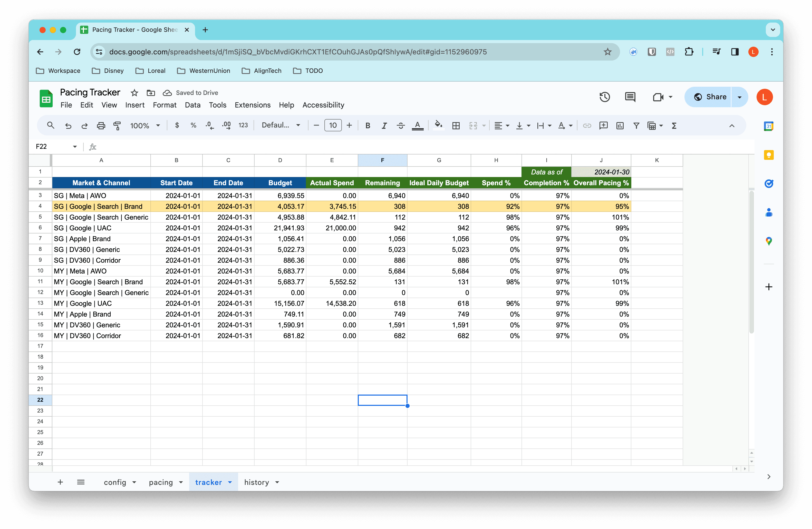Redo the last undone action
The image size is (812, 529).
(x=84, y=125)
